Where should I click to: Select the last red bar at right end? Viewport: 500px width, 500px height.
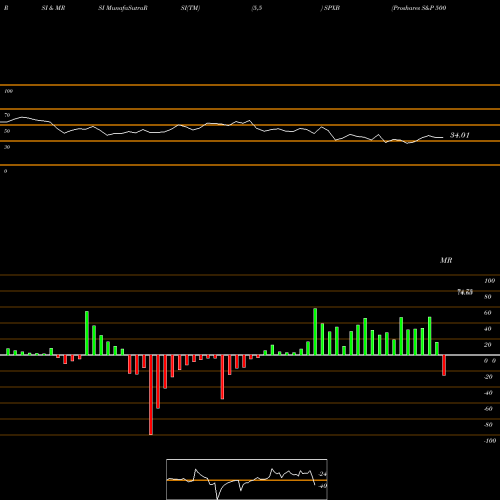point(444,365)
